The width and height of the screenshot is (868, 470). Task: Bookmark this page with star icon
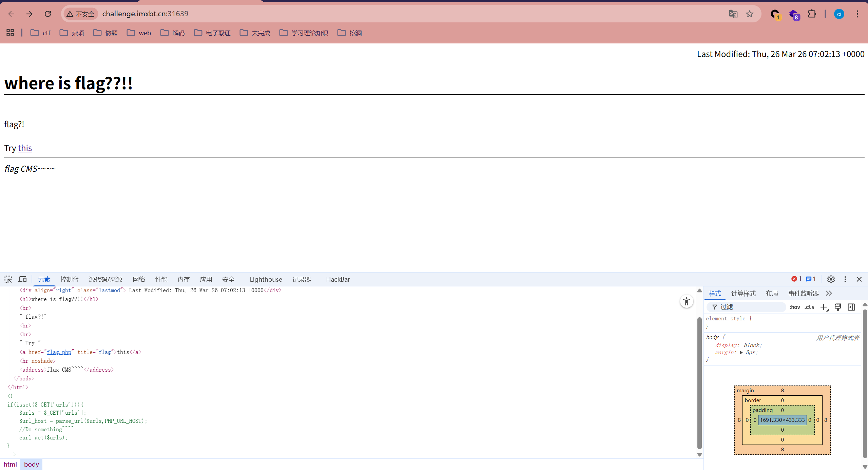click(x=750, y=14)
